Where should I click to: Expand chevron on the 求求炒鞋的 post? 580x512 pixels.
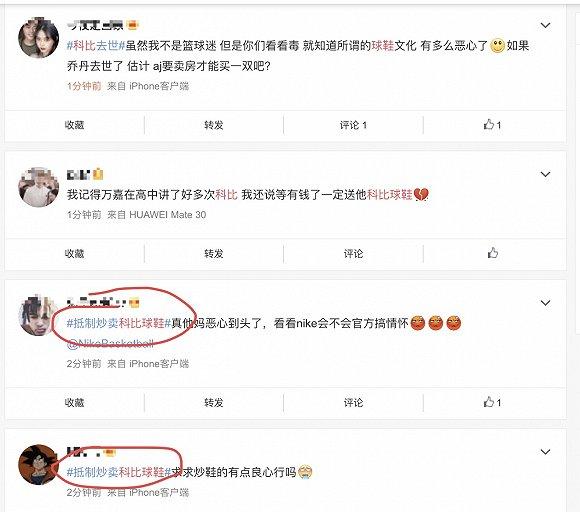pyautogui.click(x=545, y=451)
